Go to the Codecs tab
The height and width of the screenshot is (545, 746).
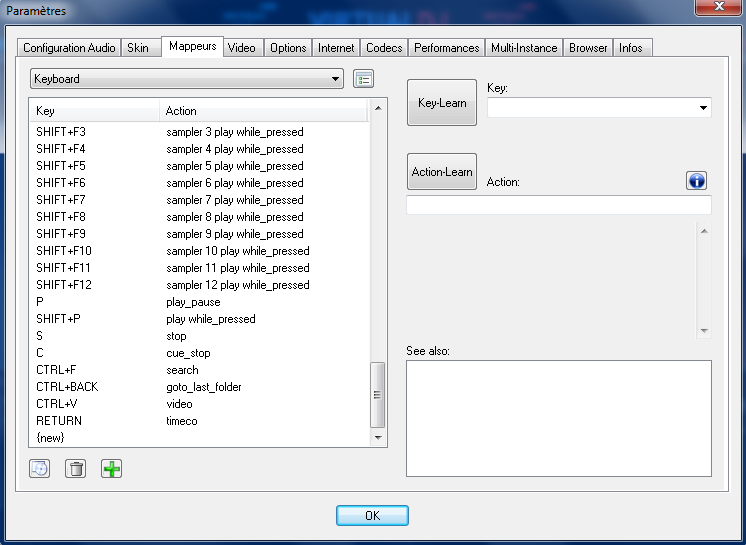(384, 48)
